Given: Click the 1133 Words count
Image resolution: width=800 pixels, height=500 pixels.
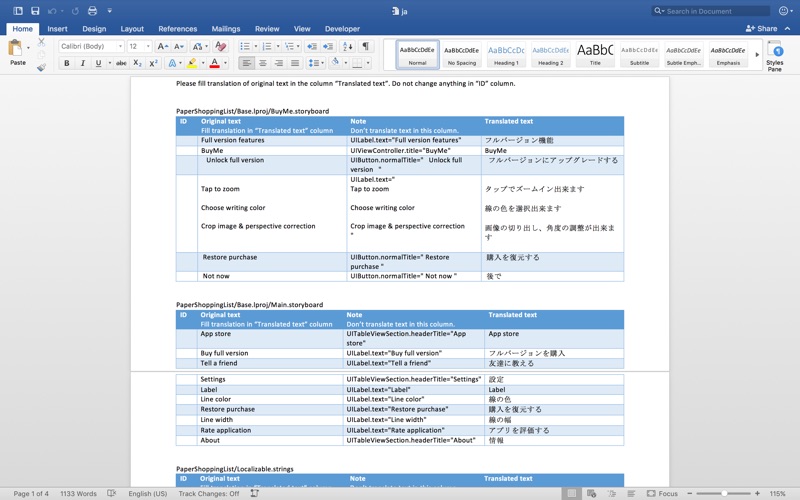Looking at the screenshot, I should (78, 493).
